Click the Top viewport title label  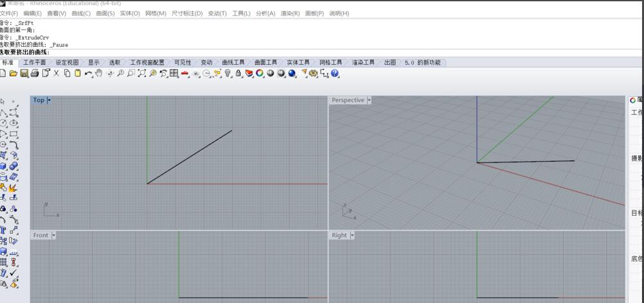[39, 100]
